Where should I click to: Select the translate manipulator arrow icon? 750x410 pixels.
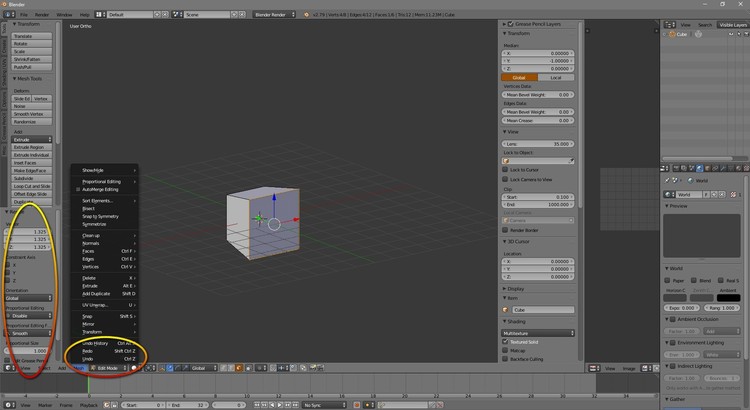click(x=169, y=368)
